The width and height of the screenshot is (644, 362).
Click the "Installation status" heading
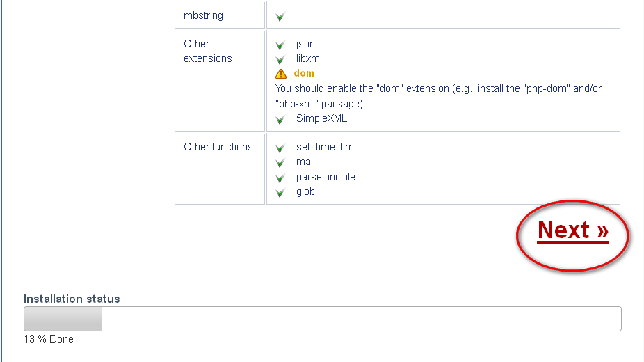[x=72, y=299]
